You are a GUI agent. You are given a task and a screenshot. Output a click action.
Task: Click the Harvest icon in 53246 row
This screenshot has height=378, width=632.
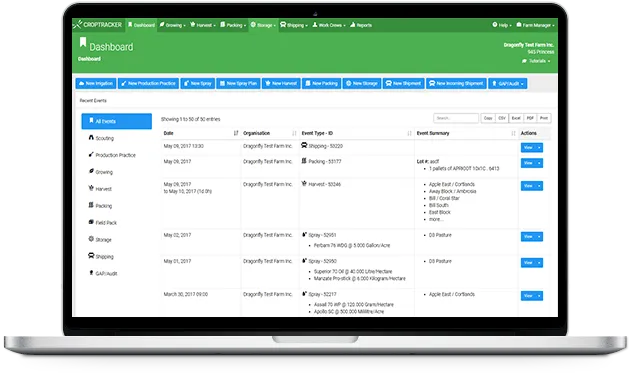pos(304,184)
